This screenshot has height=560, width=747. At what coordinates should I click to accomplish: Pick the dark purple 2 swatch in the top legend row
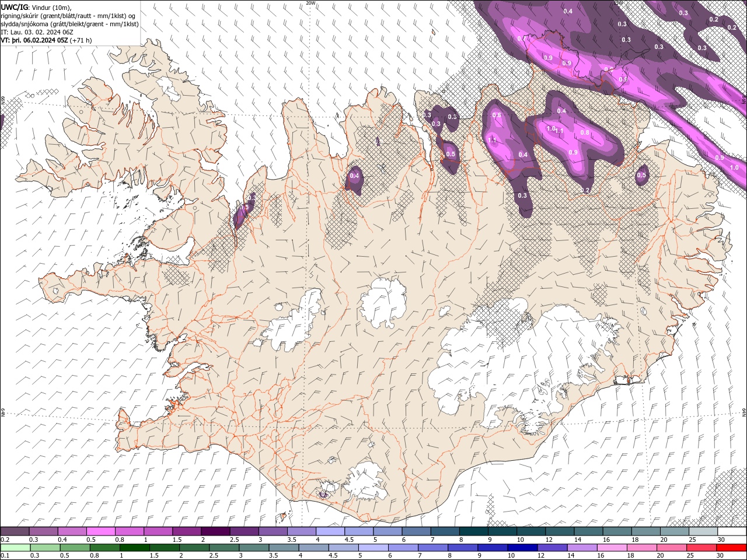pos(215,531)
